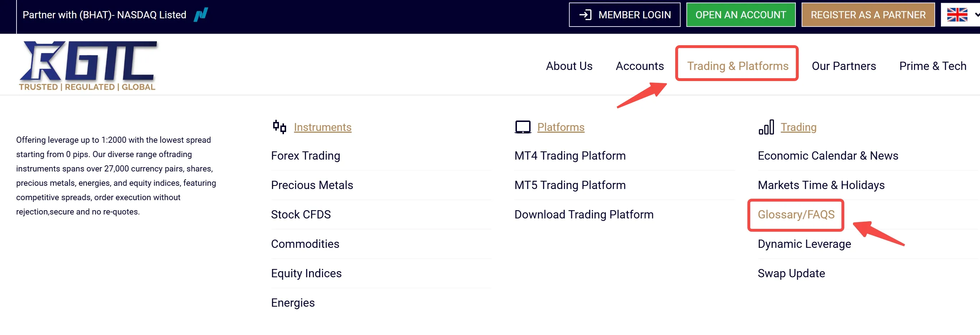Screen dimensions: 980x335
Task: Open Glossary/FAQS
Action: click(795, 214)
